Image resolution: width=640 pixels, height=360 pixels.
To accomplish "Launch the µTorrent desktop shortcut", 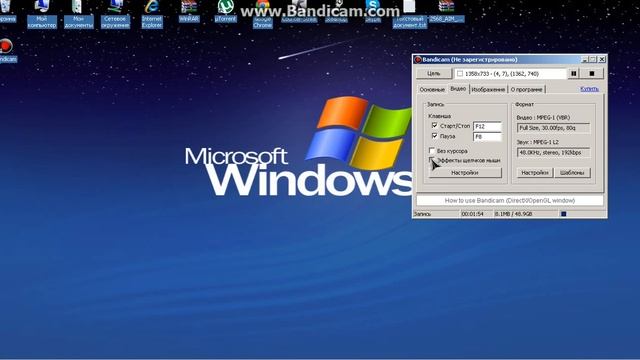I will point(225,11).
